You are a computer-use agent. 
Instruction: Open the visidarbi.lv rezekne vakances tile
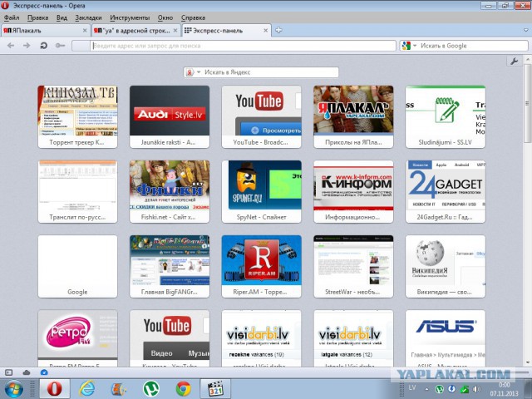261,338
